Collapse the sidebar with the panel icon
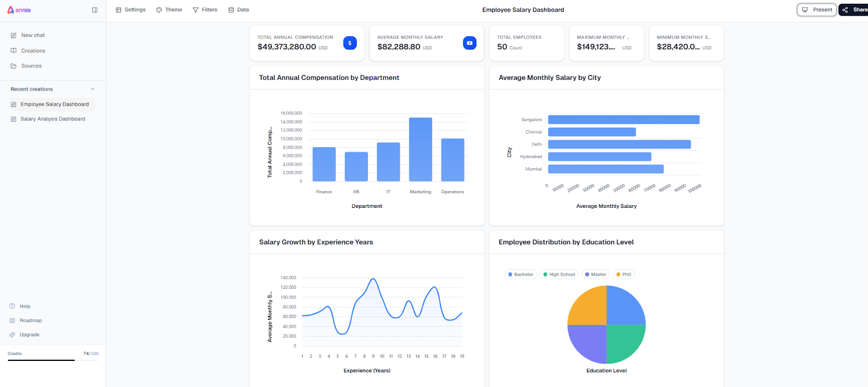This screenshot has width=868, height=387. 95,10
